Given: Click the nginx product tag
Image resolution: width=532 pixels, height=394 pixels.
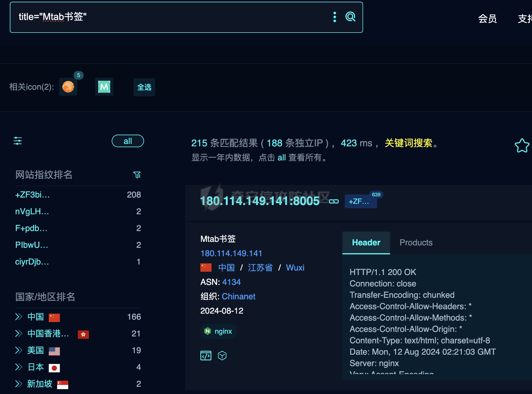Looking at the screenshot, I should [x=218, y=331].
